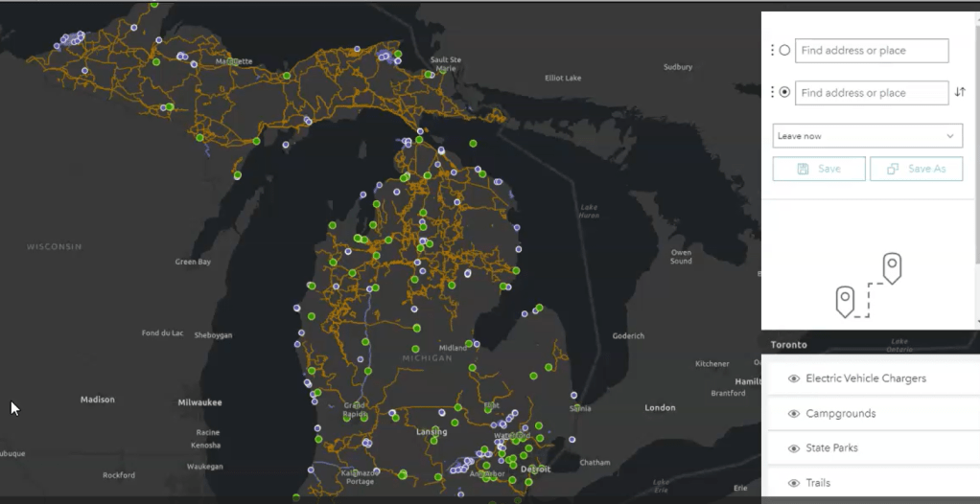The image size is (980, 504).
Task: Swap the stop order with the reverse arrows
Action: (960, 92)
